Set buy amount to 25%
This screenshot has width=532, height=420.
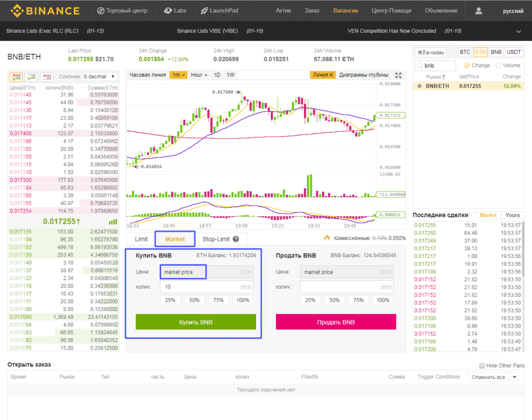pyautogui.click(x=170, y=301)
